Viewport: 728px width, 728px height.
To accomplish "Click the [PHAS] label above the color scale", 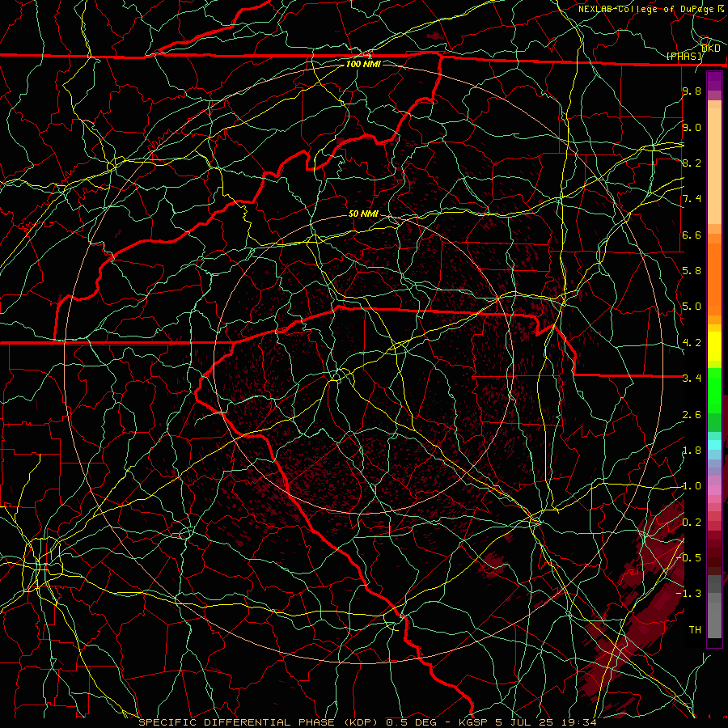I will 684,56.
